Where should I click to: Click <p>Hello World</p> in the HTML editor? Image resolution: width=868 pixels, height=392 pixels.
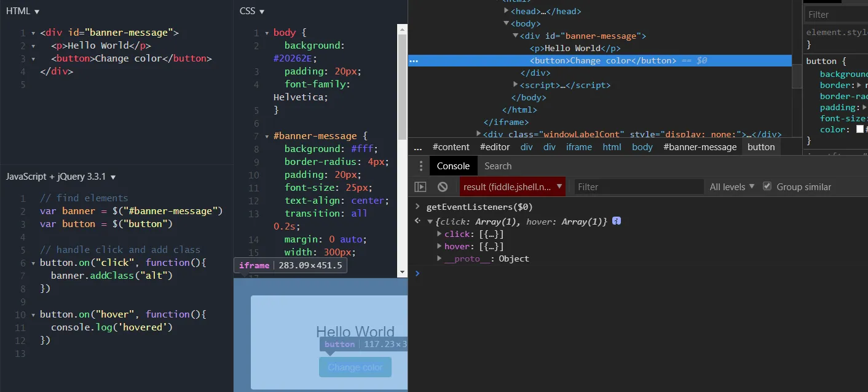pyautogui.click(x=101, y=46)
